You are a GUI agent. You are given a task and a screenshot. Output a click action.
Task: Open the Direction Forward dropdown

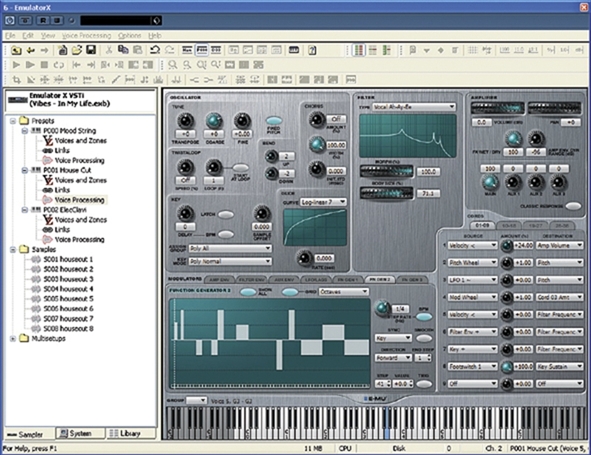coord(393,358)
